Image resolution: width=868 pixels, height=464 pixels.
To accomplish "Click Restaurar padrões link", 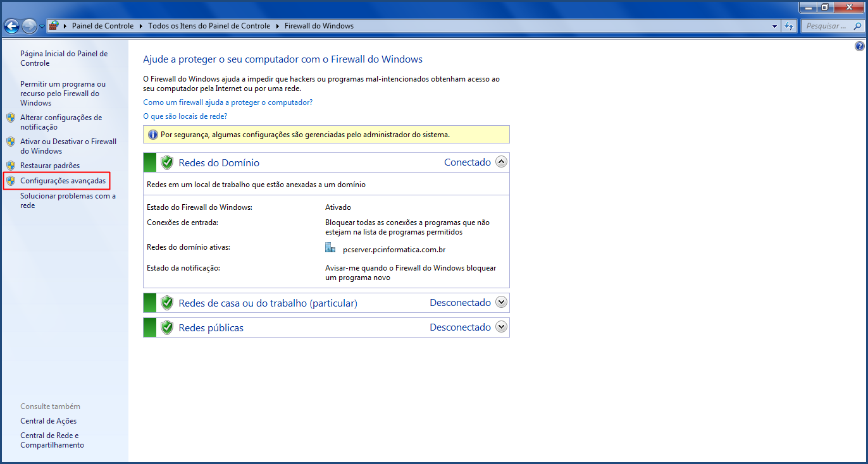I will (x=50, y=166).
